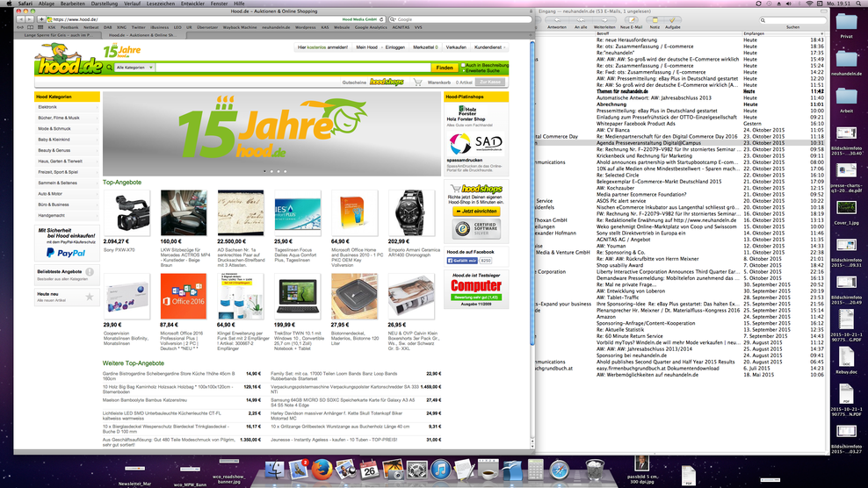
Task: Click the Wayback Machine bookmark
Action: [240, 27]
